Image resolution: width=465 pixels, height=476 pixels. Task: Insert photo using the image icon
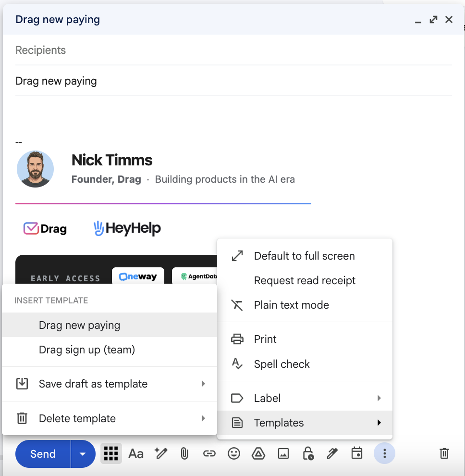click(x=283, y=453)
